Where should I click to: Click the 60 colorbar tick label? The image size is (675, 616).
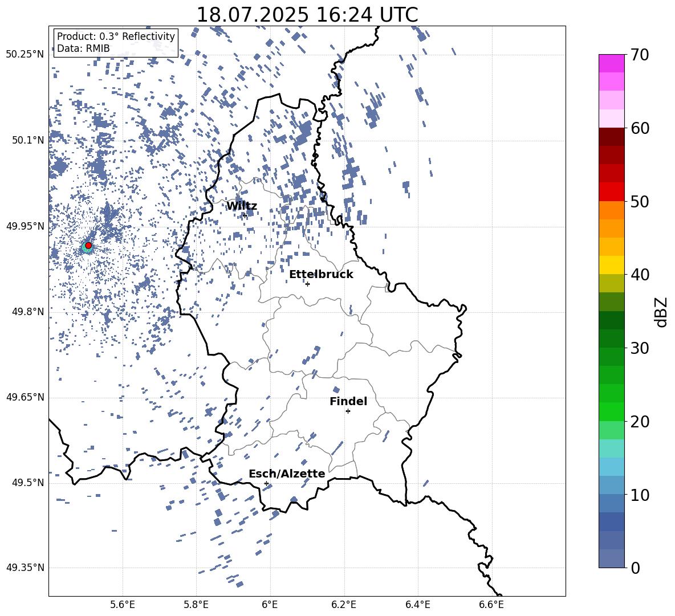click(x=639, y=128)
